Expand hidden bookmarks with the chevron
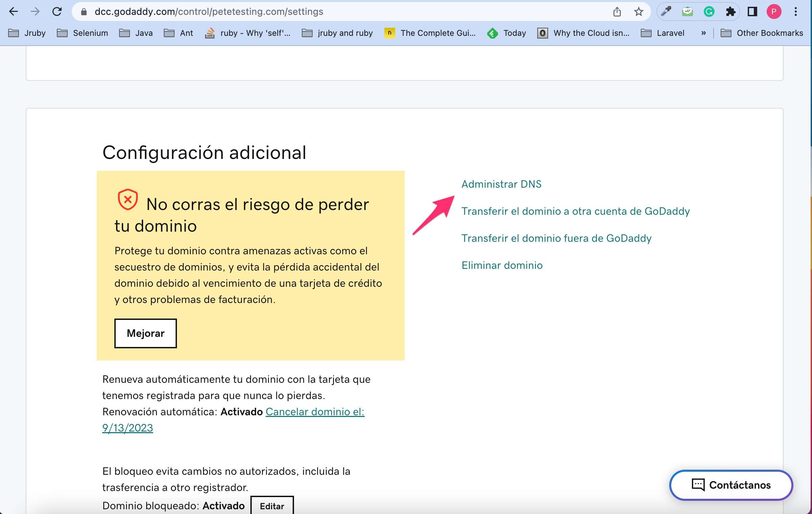Image resolution: width=812 pixels, height=514 pixels. 703,33
